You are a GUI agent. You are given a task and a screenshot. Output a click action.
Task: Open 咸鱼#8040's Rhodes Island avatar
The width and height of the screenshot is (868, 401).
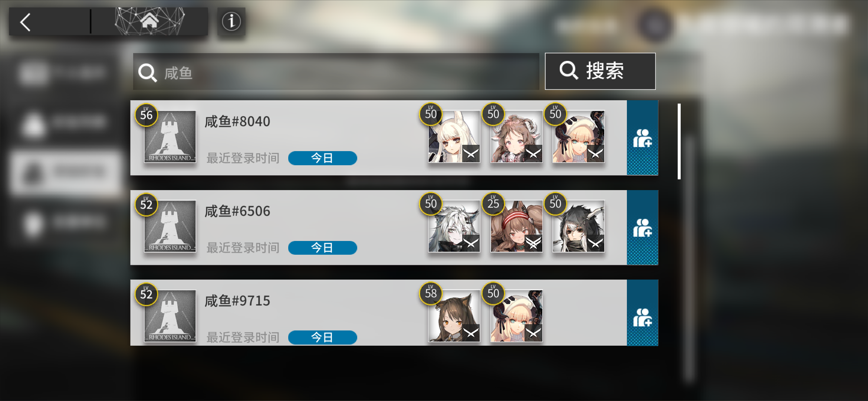(170, 137)
